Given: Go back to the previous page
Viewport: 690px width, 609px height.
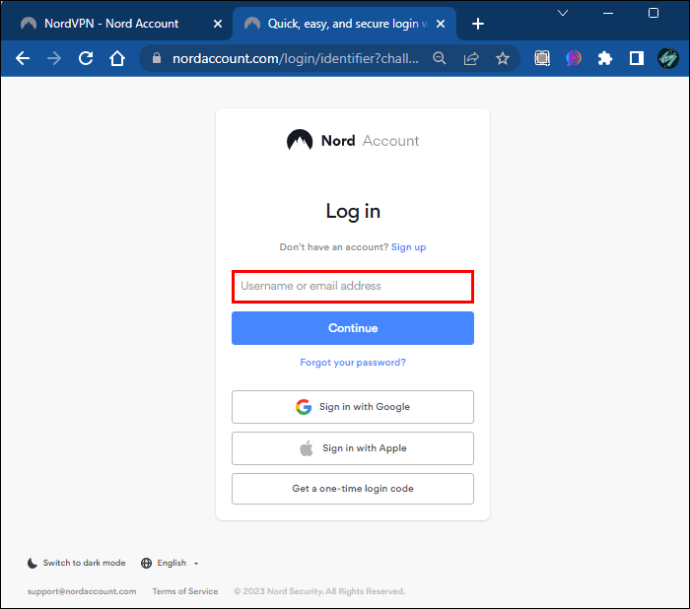Looking at the screenshot, I should click(x=22, y=58).
